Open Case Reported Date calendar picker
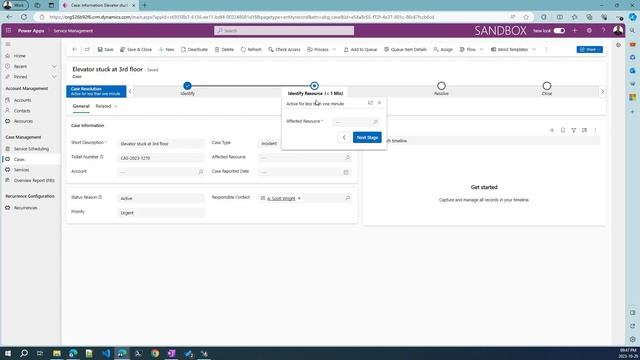This screenshot has width=640, height=360. 346,172
